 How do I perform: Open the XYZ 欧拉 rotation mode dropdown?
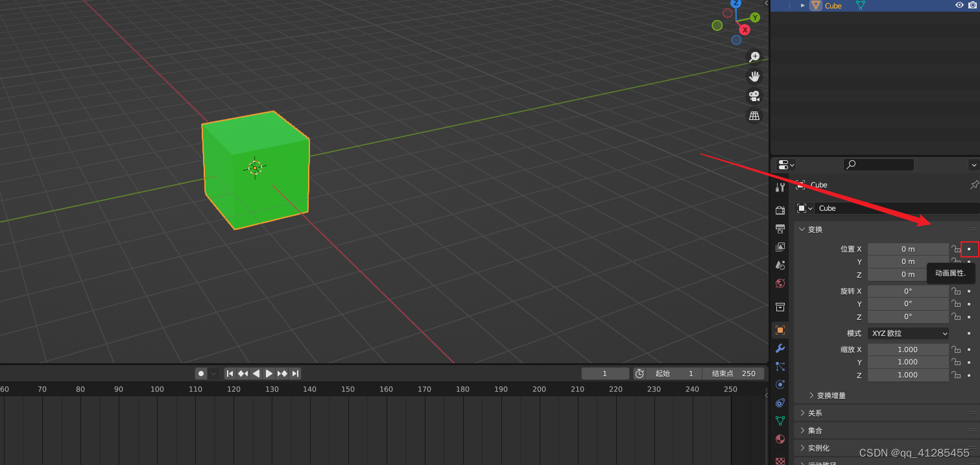pyautogui.click(x=908, y=333)
